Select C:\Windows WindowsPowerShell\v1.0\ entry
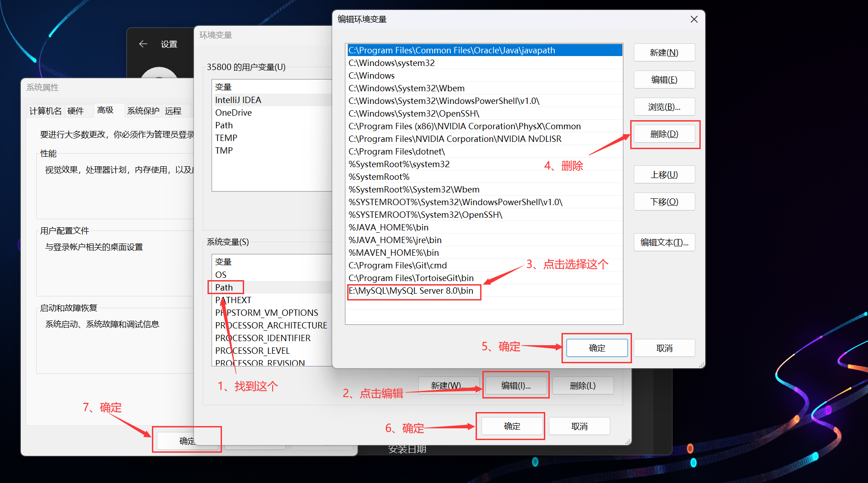 click(484, 101)
